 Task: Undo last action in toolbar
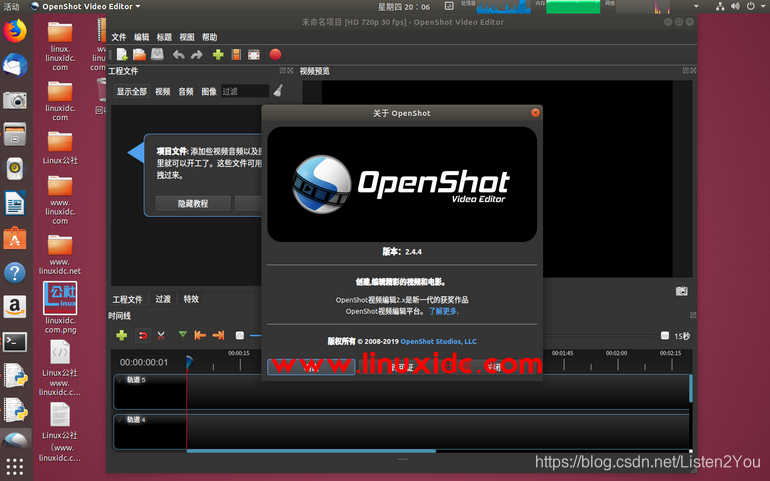point(179,55)
